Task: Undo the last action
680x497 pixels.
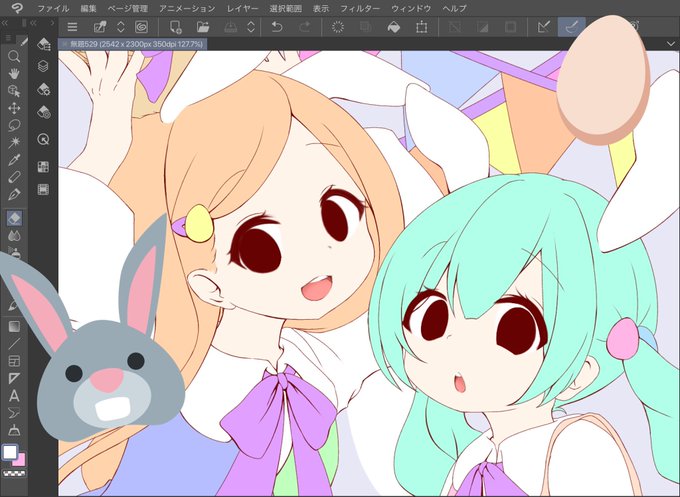Action: [277, 27]
